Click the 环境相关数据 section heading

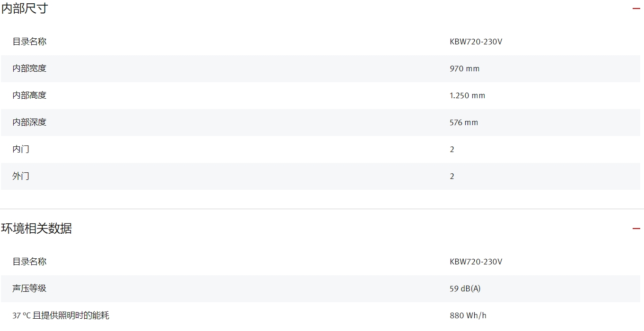36,229
